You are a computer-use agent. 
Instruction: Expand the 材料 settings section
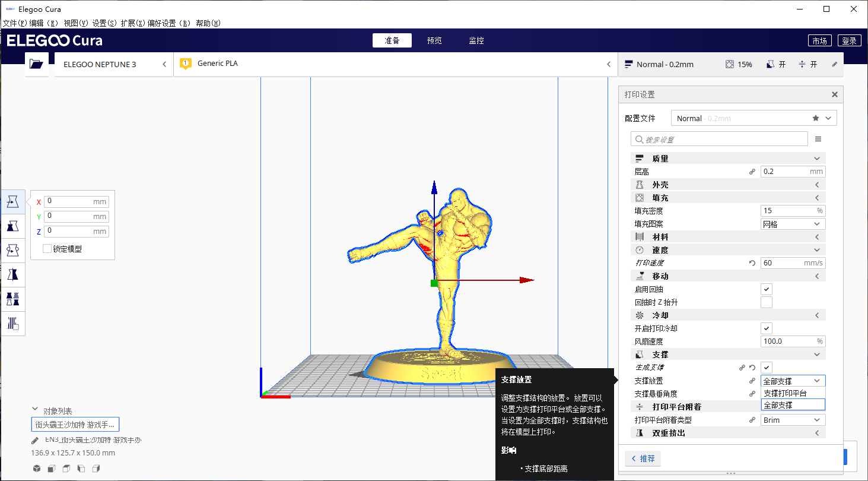[x=728, y=237]
